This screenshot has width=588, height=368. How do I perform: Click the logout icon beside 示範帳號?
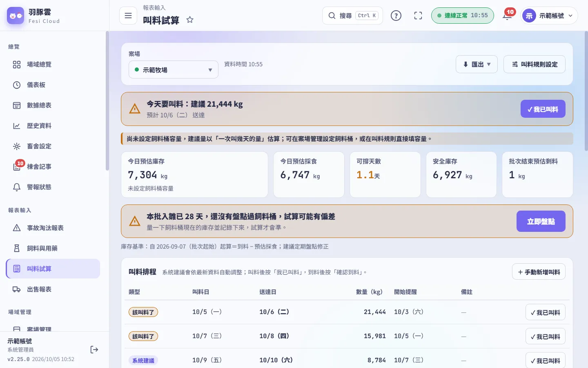tap(94, 349)
